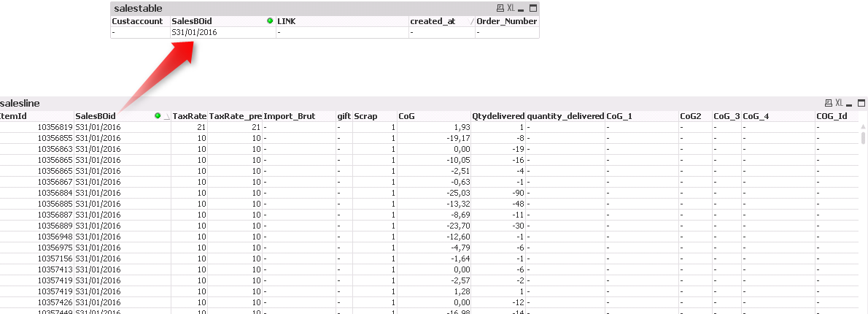
Task: Select CoG2 column header
Action: pos(691,116)
